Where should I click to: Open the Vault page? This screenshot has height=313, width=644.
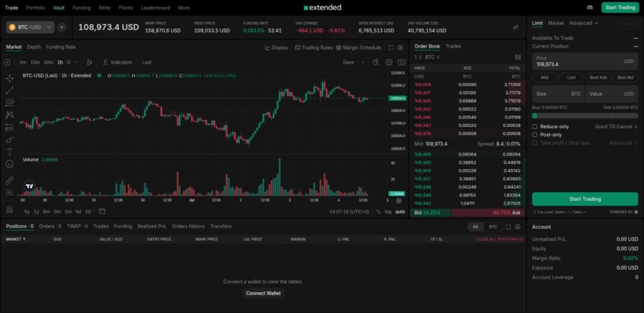click(58, 8)
